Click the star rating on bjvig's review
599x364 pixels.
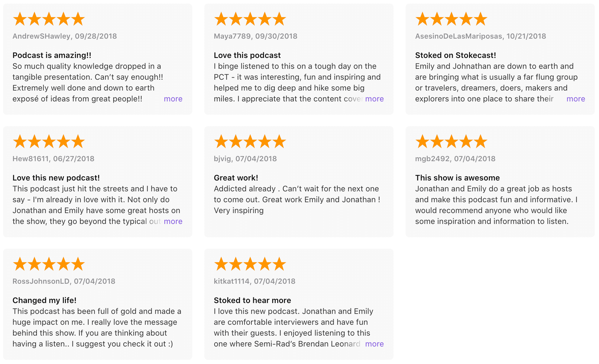[x=250, y=142]
